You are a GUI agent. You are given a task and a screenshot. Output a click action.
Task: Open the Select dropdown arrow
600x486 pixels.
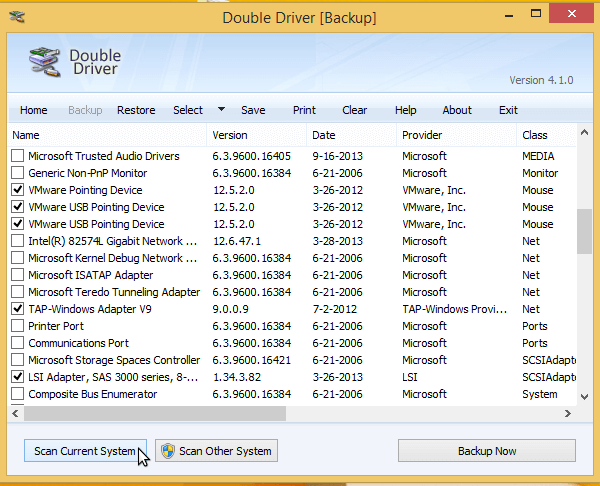[221, 109]
